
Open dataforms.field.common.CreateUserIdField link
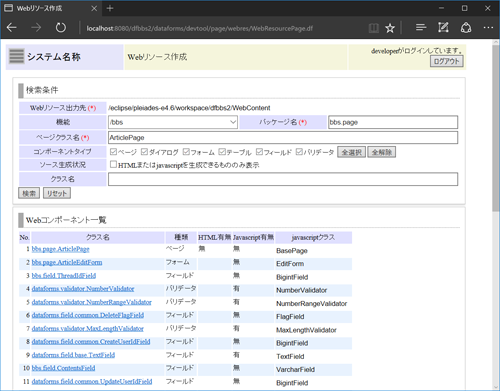(91, 342)
